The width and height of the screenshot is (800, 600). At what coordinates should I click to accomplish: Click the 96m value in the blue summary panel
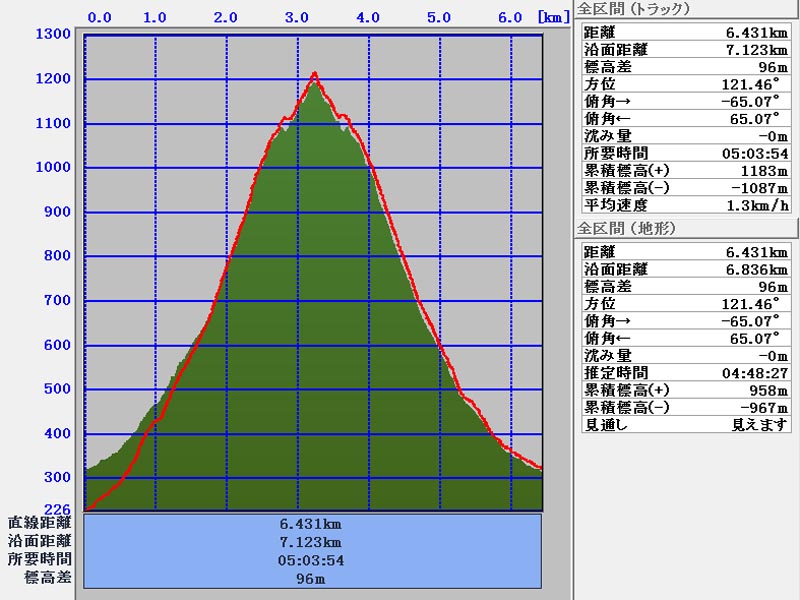(x=312, y=579)
